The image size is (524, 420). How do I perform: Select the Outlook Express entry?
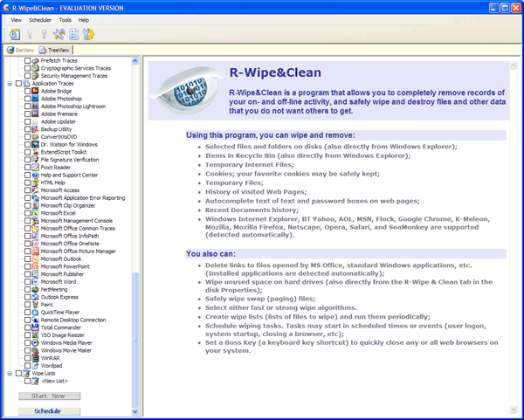tap(59, 297)
